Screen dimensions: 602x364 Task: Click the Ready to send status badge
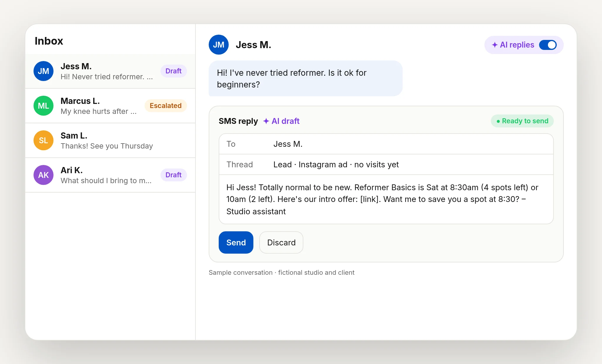(x=522, y=121)
